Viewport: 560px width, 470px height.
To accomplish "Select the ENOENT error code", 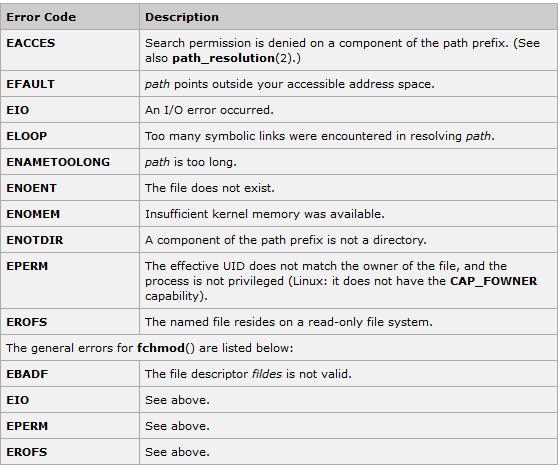I will [x=31, y=188].
